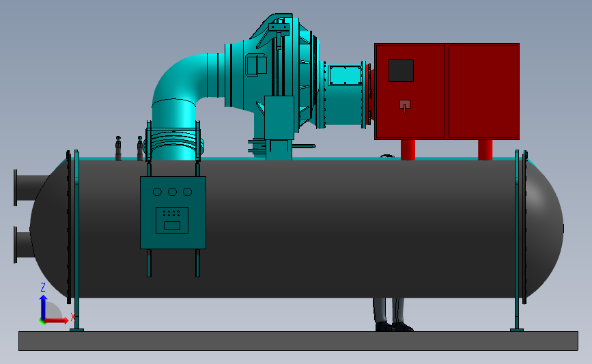Select the left door of the red cabinet
Viewport: 592px width, 364px height.
click(410, 91)
